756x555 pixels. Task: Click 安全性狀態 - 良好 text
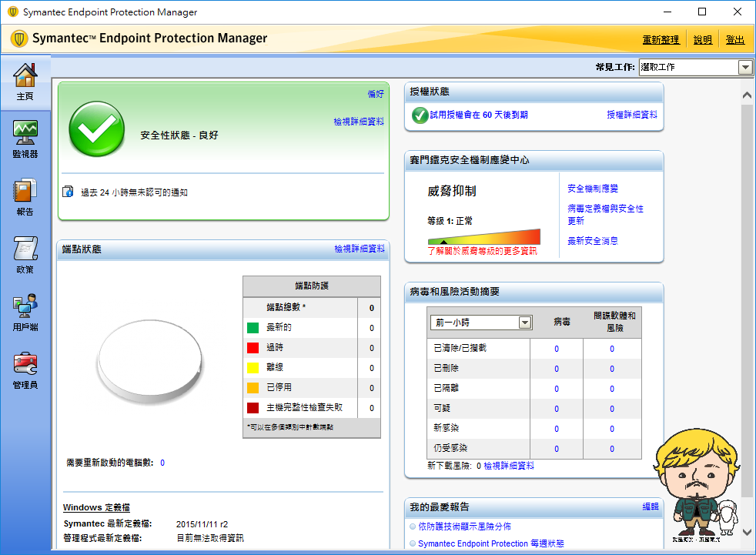(x=179, y=135)
